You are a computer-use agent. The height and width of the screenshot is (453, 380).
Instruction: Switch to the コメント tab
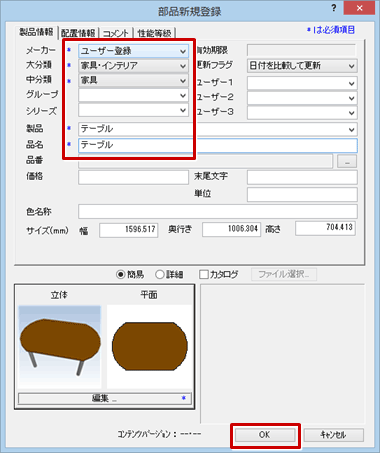(116, 33)
